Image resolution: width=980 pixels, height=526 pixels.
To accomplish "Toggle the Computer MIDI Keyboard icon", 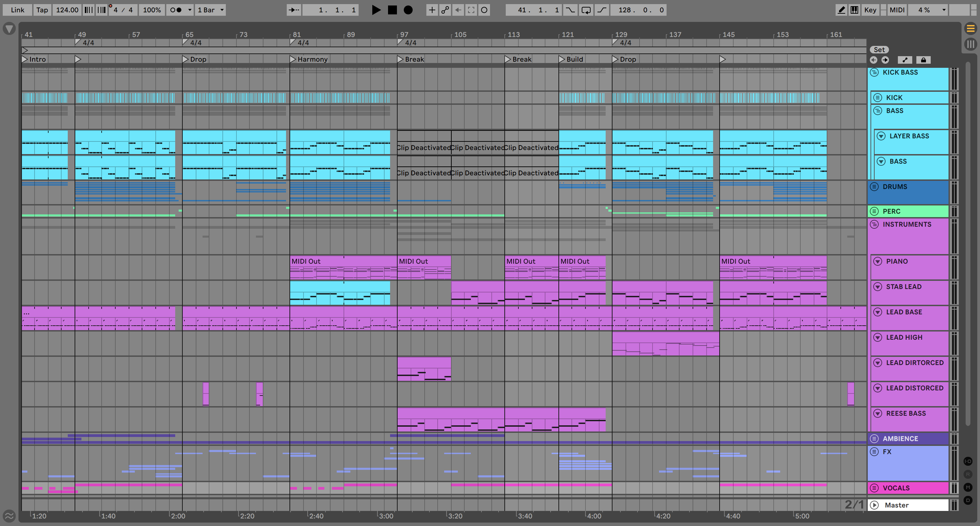I will (854, 10).
